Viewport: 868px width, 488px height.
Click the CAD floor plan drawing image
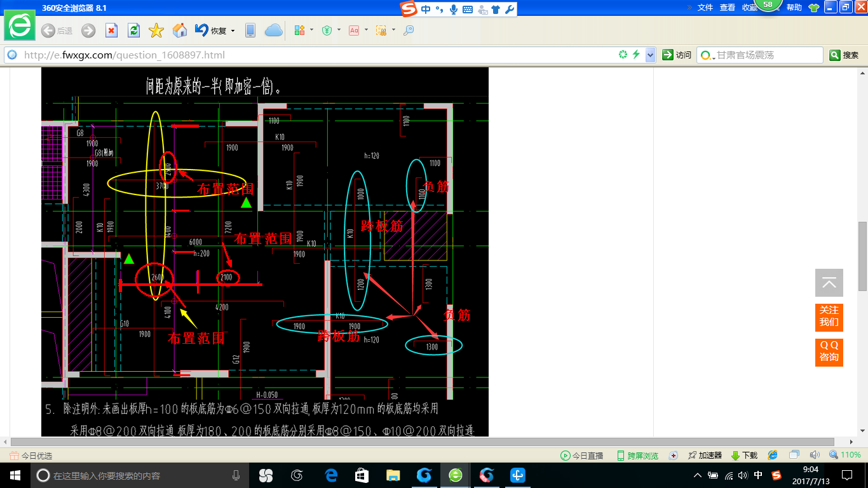coord(265,252)
